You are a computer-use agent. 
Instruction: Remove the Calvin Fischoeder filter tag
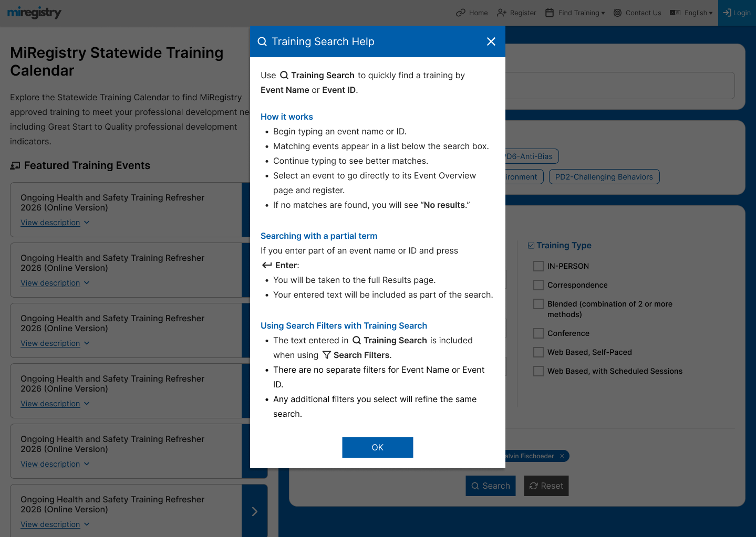[x=562, y=456]
